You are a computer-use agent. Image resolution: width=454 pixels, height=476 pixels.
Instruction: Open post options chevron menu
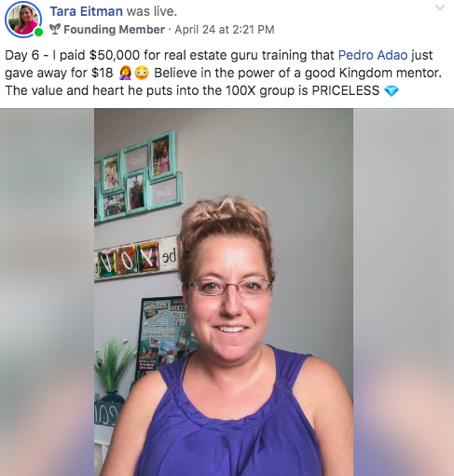pos(440,7)
